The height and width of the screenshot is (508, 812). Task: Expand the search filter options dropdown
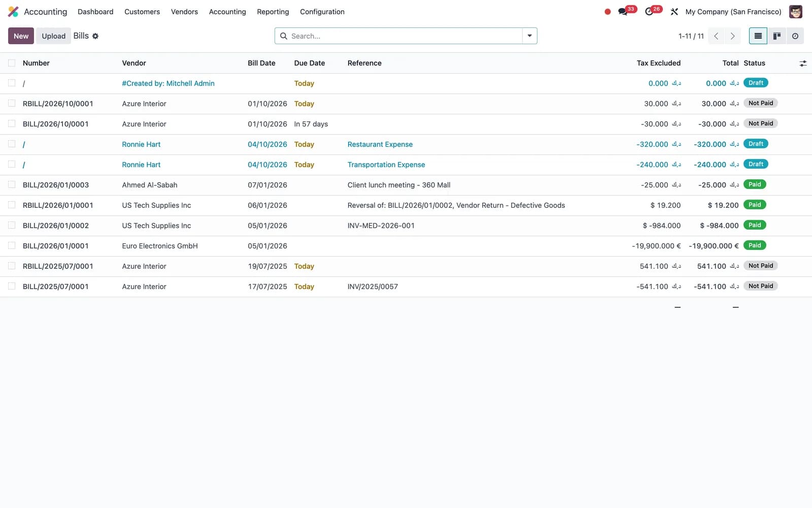click(x=530, y=36)
